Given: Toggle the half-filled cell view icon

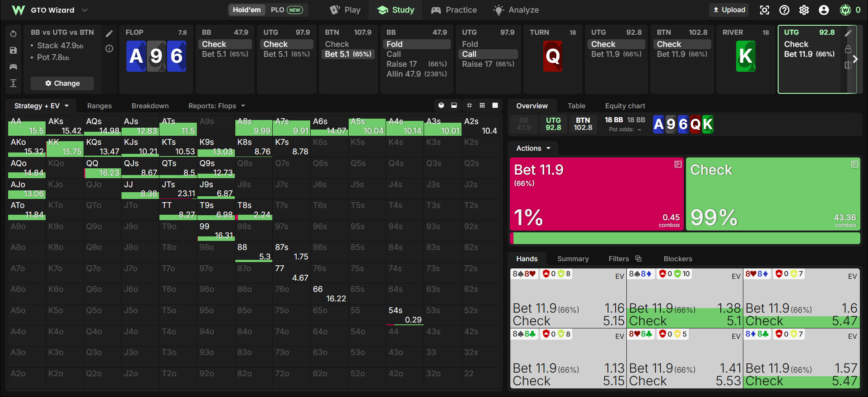Looking at the screenshot, I should coord(454,106).
